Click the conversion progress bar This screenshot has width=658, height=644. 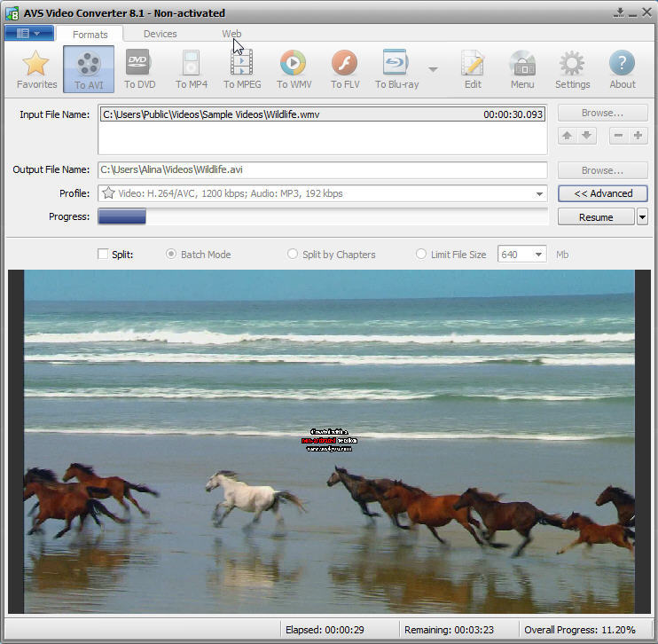click(x=323, y=216)
